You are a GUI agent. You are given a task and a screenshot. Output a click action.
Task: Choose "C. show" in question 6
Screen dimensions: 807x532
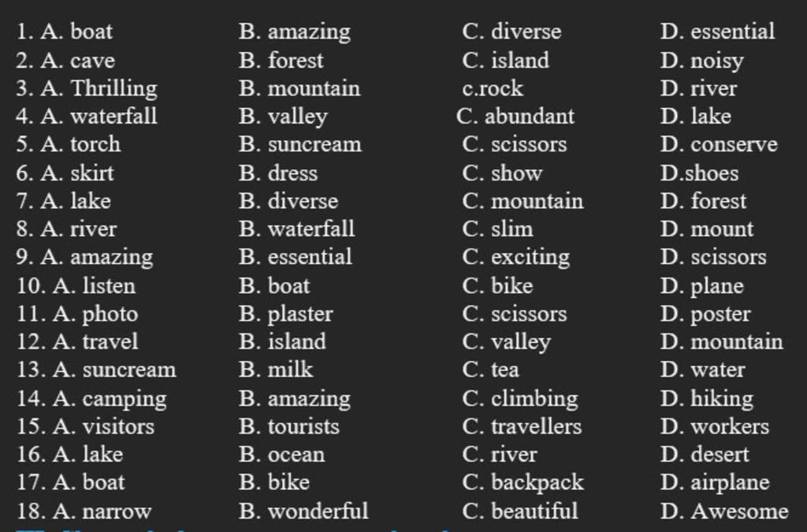pyautogui.click(x=502, y=173)
